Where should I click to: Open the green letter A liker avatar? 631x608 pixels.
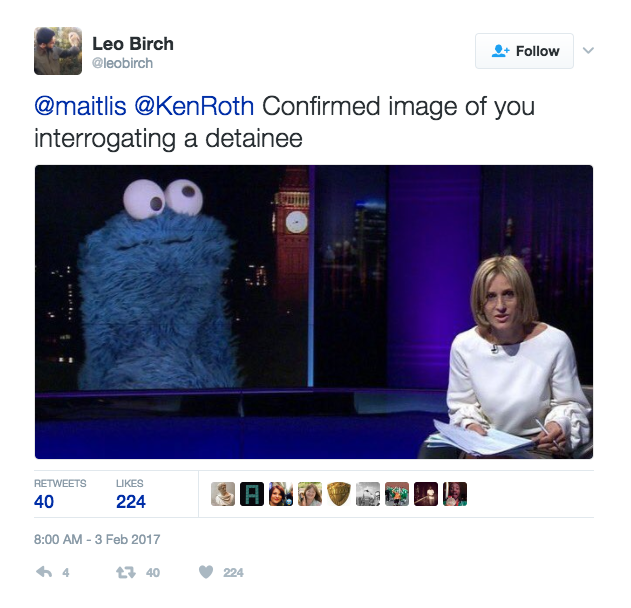point(252,494)
